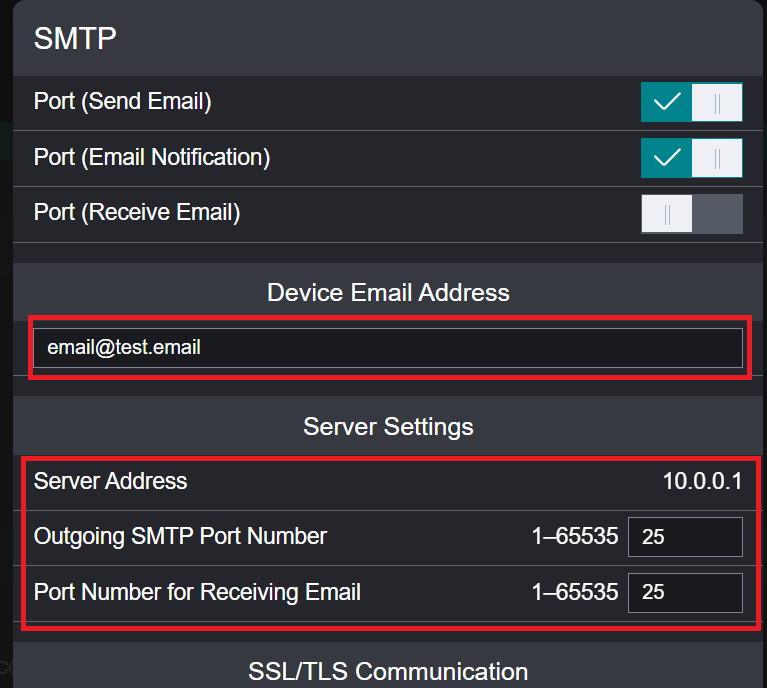Click the Outgoing SMTP Port Number label
The height and width of the screenshot is (688, 767).
point(180,536)
